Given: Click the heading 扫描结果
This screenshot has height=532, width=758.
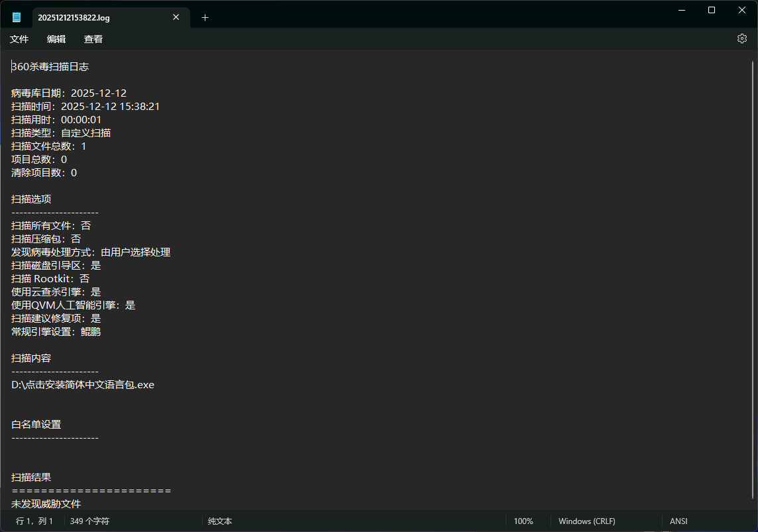Looking at the screenshot, I should coord(31,478).
